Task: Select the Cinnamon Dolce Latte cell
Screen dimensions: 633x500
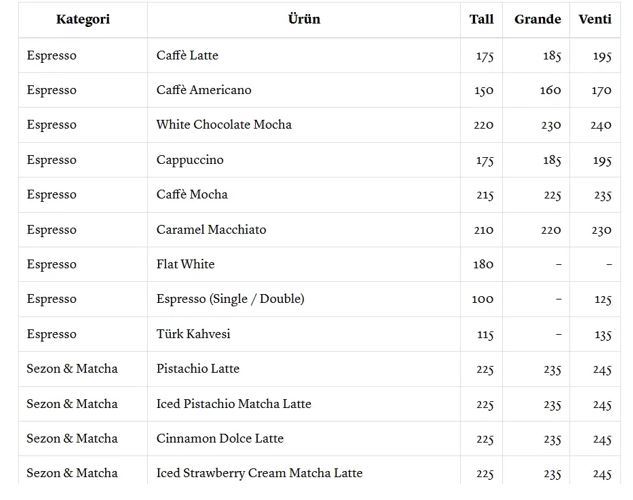Action: click(220, 439)
